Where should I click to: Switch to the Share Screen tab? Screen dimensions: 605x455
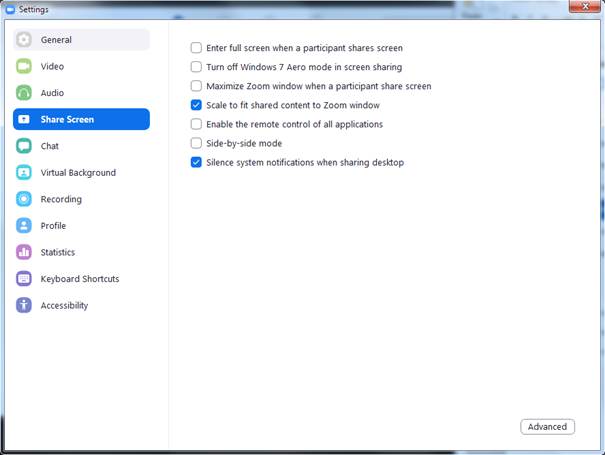coord(81,119)
